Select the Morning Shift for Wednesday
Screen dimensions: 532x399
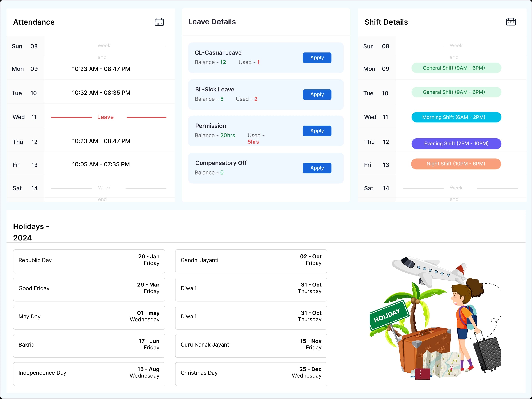click(x=456, y=117)
